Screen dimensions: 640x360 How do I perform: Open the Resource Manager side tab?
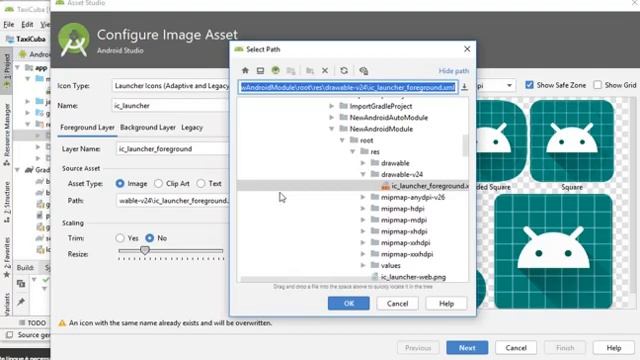7,134
